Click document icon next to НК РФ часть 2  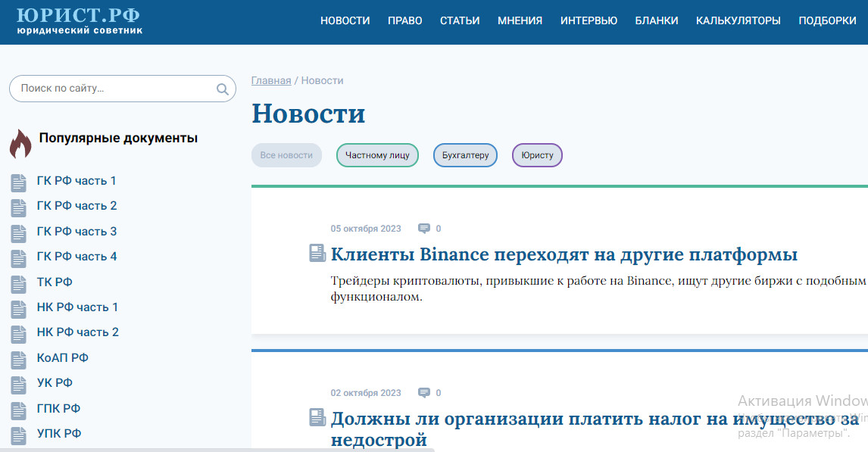pyautogui.click(x=19, y=334)
